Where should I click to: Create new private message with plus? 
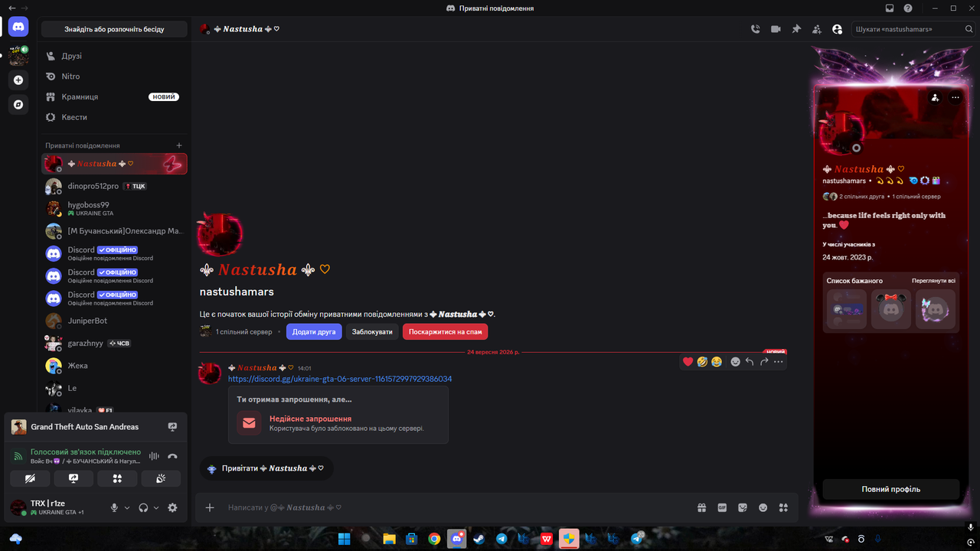pos(179,145)
